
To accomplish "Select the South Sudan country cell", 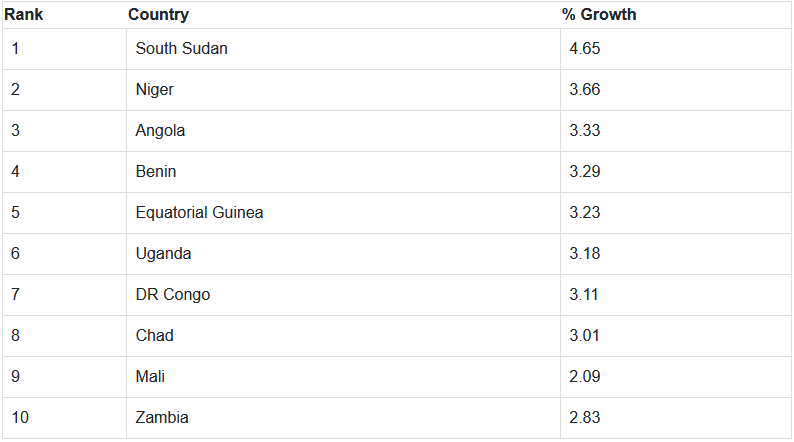I will (x=181, y=49).
